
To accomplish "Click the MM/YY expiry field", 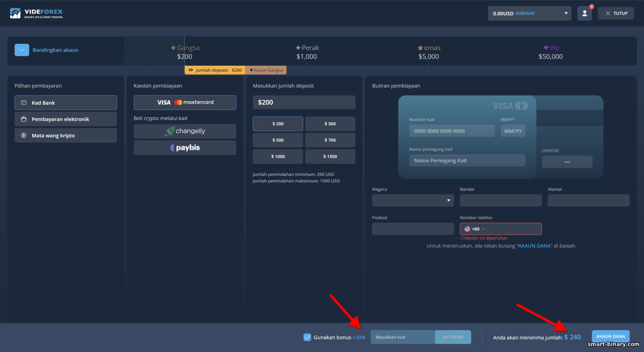I will 513,131.
